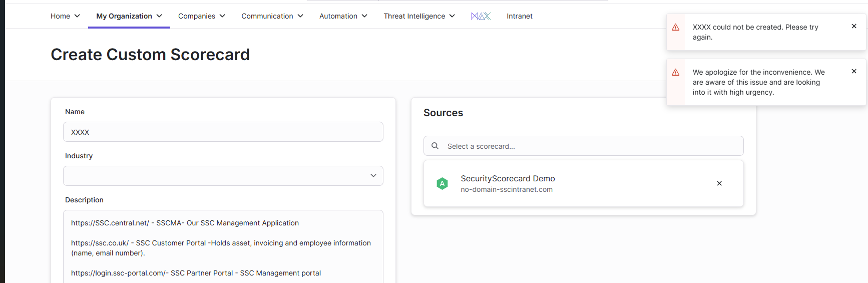The height and width of the screenshot is (283, 868).
Task: Click the no-domain-sscintranet.com domain text
Action: pyautogui.click(x=507, y=189)
